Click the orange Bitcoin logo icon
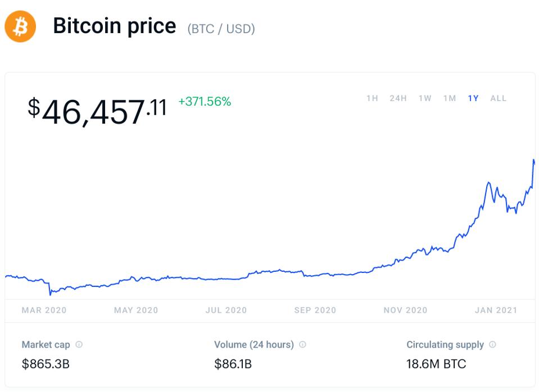The width and height of the screenshot is (539, 392). click(x=20, y=27)
